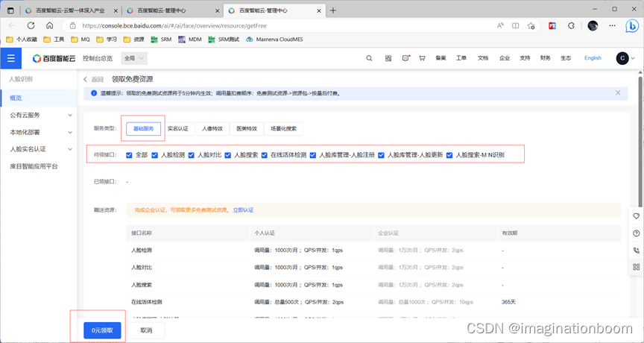Click the Baidu AI Cloud logo
This screenshot has width=644, height=343.
tap(54, 58)
